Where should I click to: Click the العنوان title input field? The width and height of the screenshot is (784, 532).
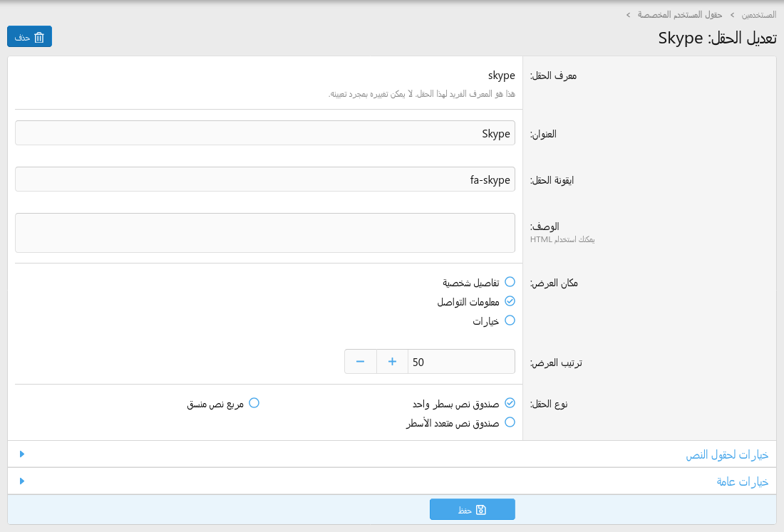pyautogui.click(x=265, y=133)
